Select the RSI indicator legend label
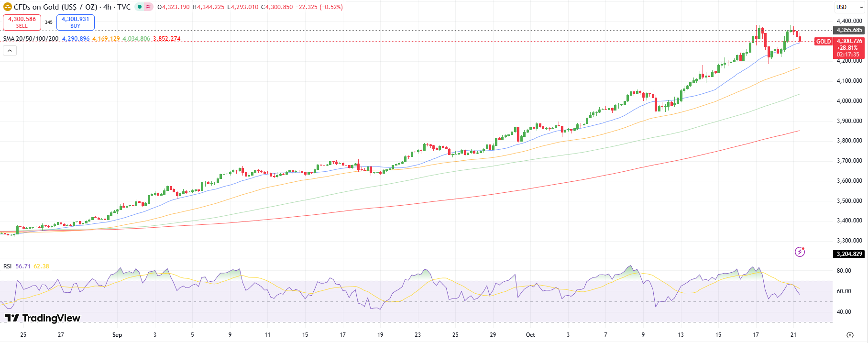868x343 pixels. 8,266
